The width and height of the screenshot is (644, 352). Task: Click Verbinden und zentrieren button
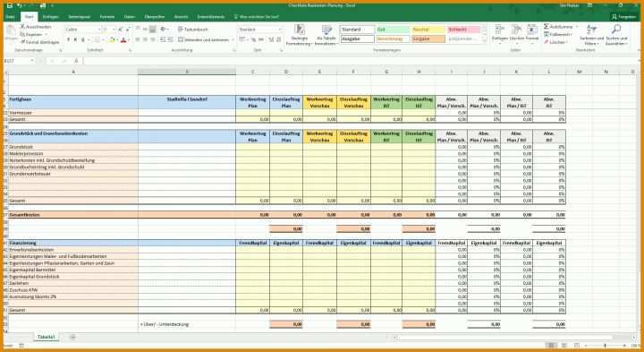click(206, 40)
